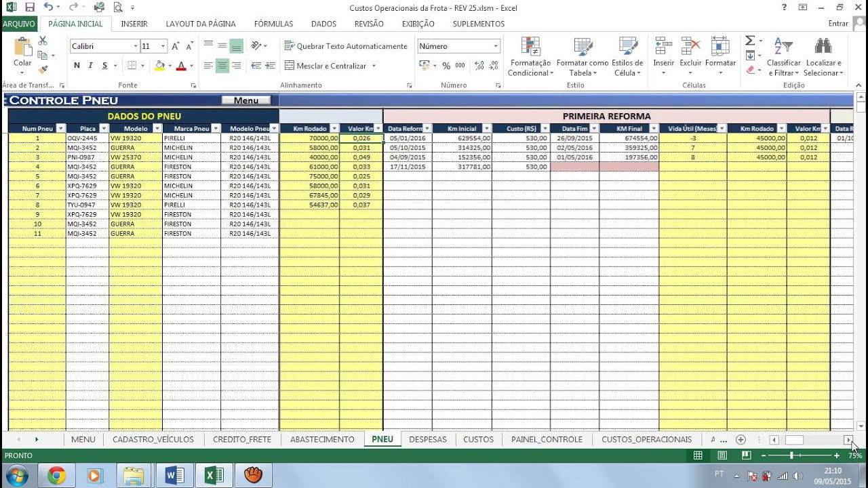Screen dimensions: 868x488
Task: Click the Entrar sign-in link
Action: pos(838,24)
